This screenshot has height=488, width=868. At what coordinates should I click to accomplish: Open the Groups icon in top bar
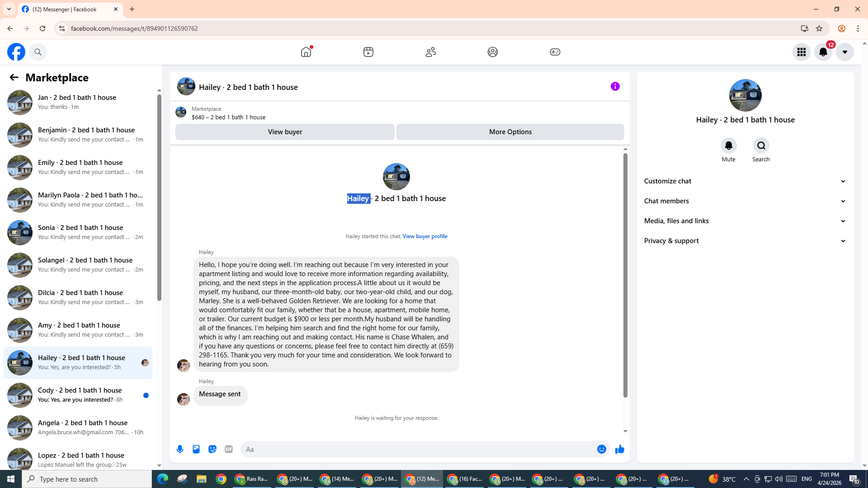pos(493,52)
